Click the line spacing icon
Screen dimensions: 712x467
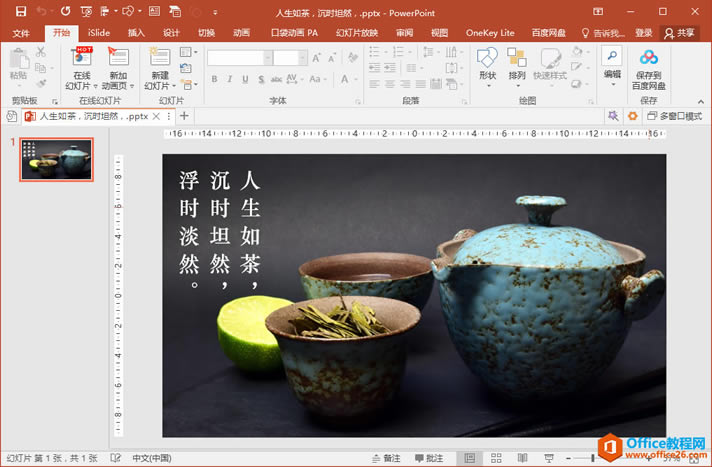coord(428,52)
